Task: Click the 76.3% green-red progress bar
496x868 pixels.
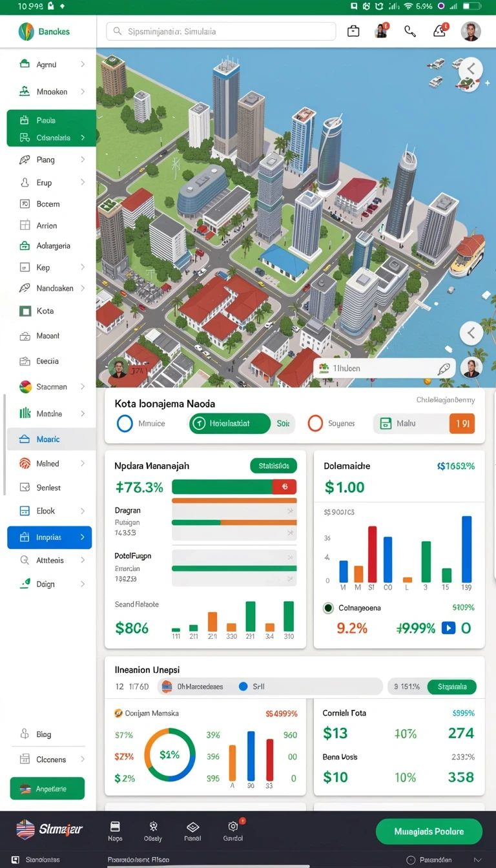Action: (234, 487)
